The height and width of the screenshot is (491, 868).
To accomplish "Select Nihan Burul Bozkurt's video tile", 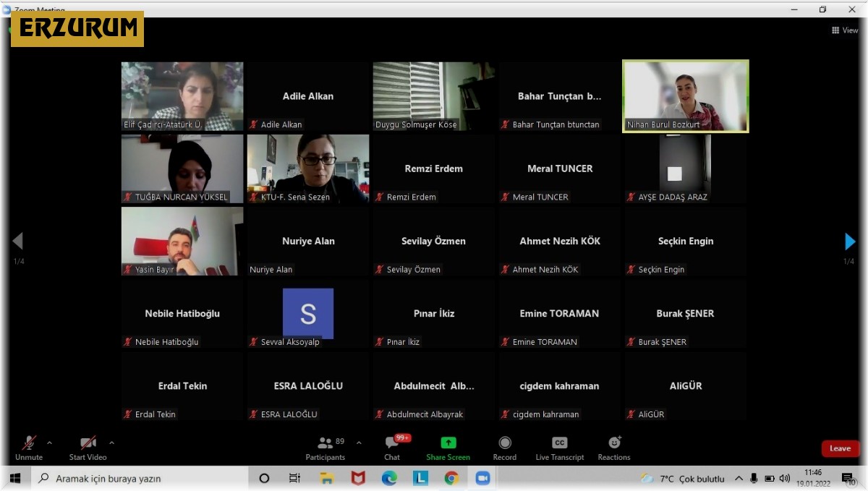I will [685, 96].
